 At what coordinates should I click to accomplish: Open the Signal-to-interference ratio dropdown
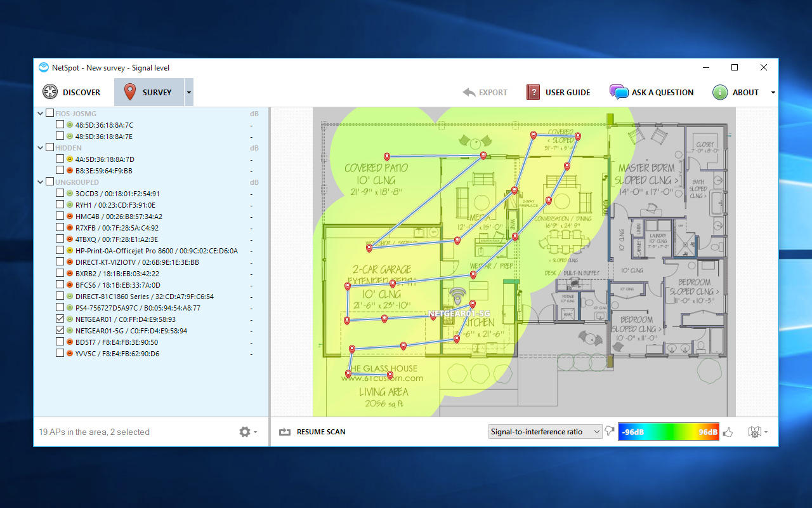[546, 432]
